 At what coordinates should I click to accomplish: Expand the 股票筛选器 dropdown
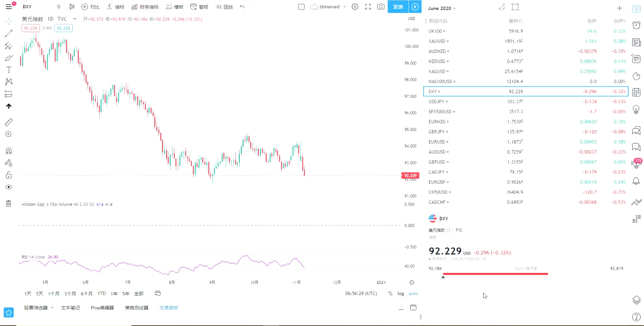tap(52, 307)
